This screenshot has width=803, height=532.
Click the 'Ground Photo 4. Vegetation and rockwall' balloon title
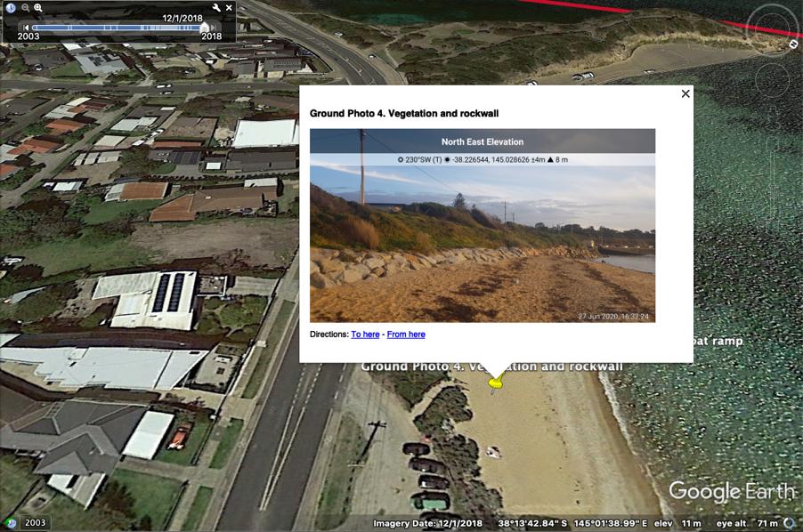pyautogui.click(x=404, y=114)
